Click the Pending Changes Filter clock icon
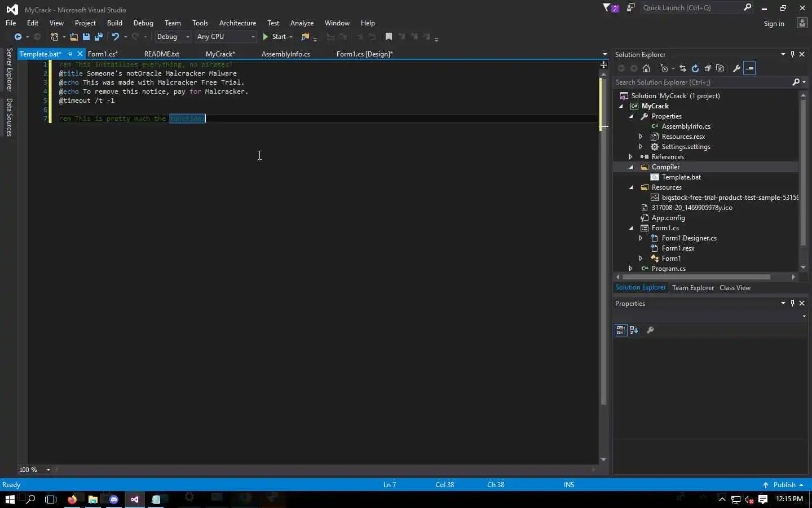 pyautogui.click(x=664, y=68)
